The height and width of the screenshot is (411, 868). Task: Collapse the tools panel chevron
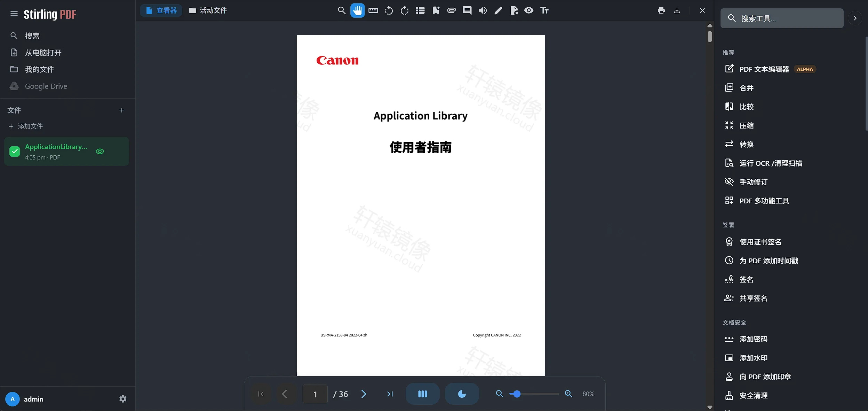855,18
